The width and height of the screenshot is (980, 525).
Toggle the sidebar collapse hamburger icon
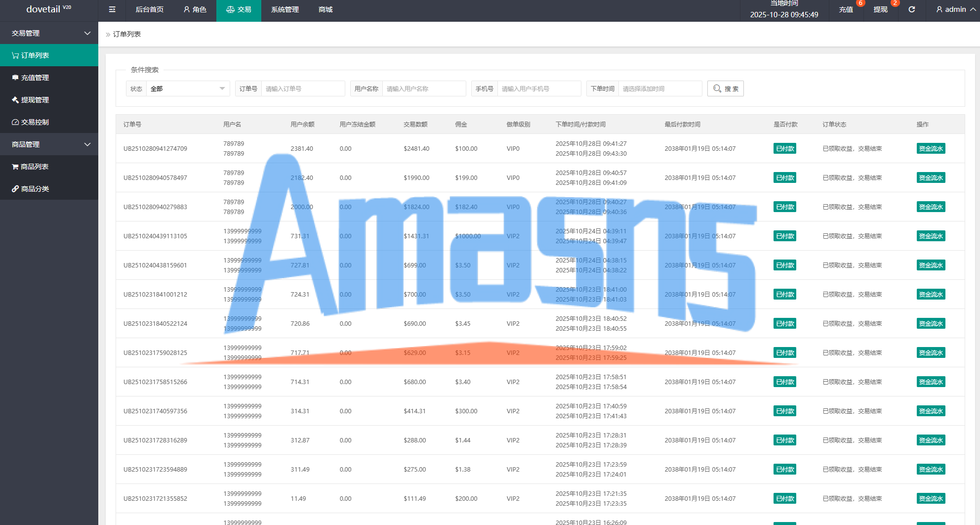tap(112, 9)
